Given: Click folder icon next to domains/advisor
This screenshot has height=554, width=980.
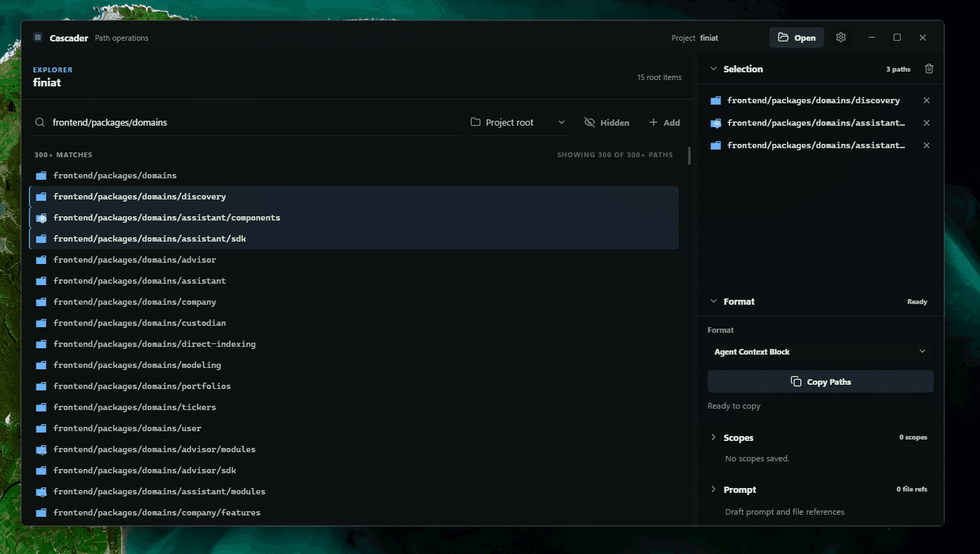Looking at the screenshot, I should point(41,260).
